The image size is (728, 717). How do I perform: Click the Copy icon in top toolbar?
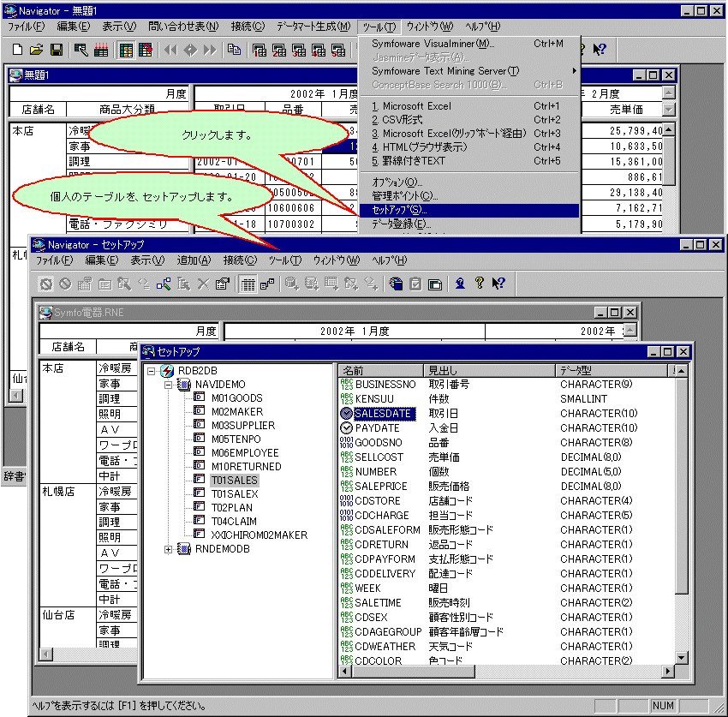point(234,50)
